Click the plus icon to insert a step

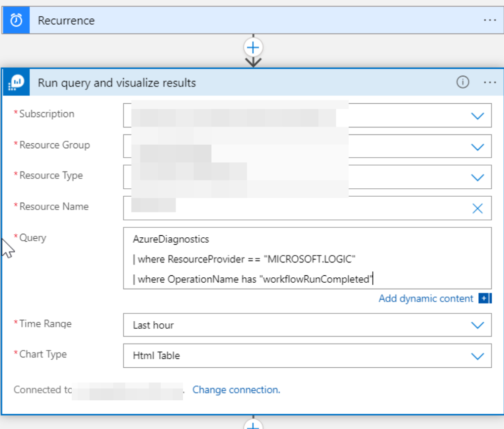click(253, 47)
